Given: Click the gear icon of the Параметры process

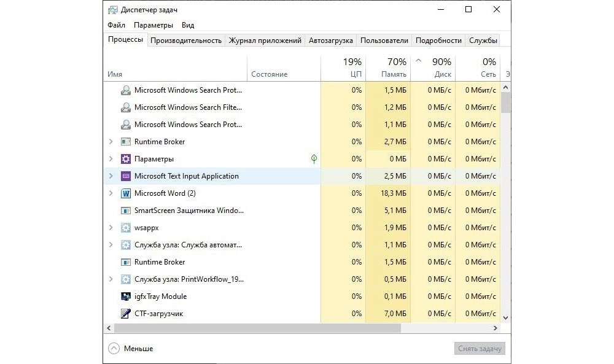Looking at the screenshot, I should (126, 159).
